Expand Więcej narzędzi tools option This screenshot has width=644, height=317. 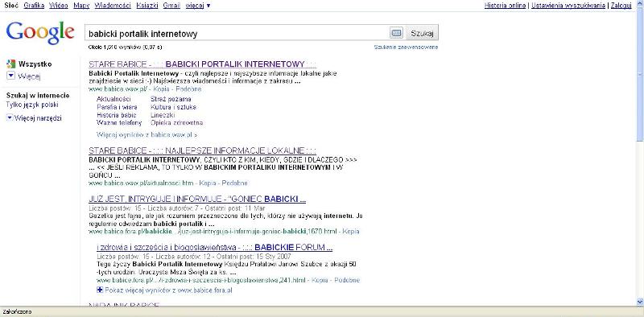pyautogui.click(x=34, y=118)
